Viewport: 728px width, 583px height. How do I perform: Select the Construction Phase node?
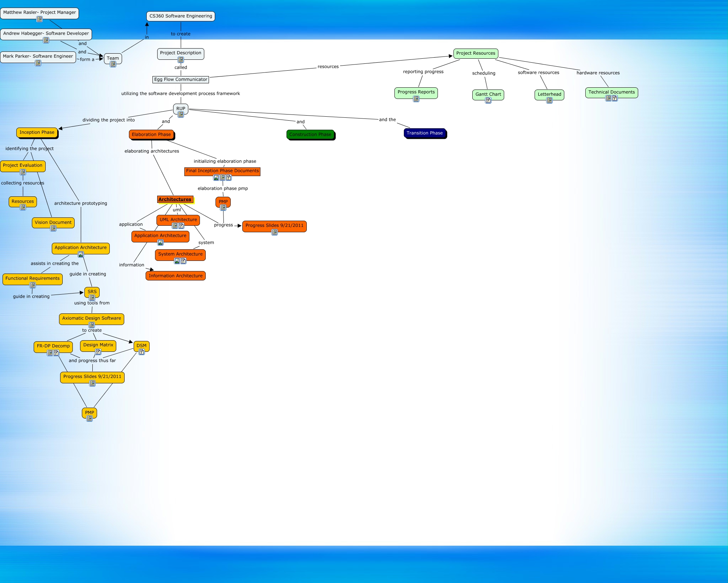(x=310, y=134)
